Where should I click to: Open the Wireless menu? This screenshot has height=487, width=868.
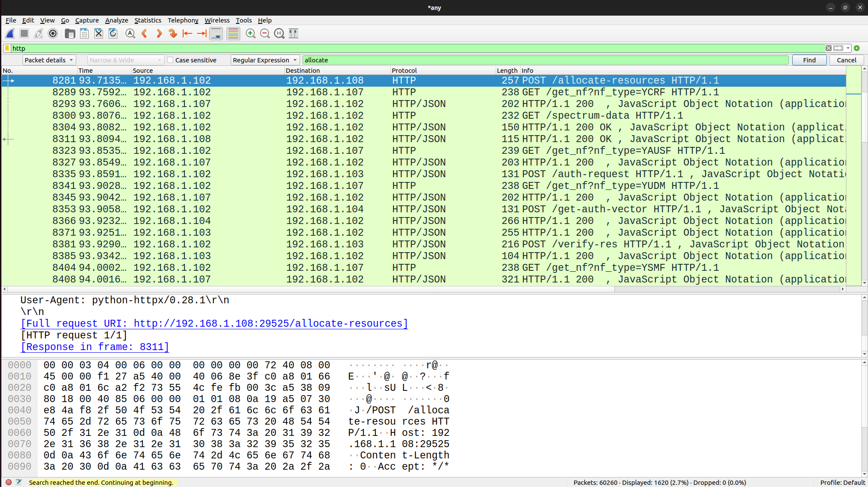(217, 20)
